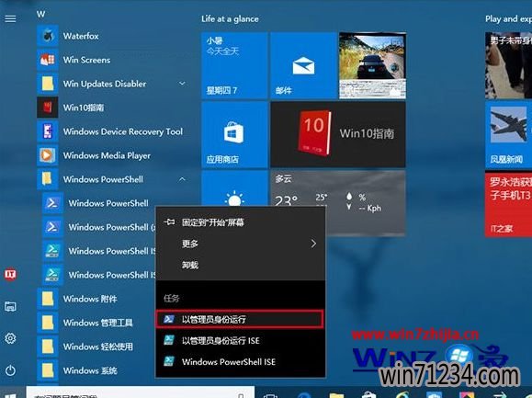Click the Windows 系统 folder label
The height and width of the screenshot is (398, 532).
click(x=90, y=370)
